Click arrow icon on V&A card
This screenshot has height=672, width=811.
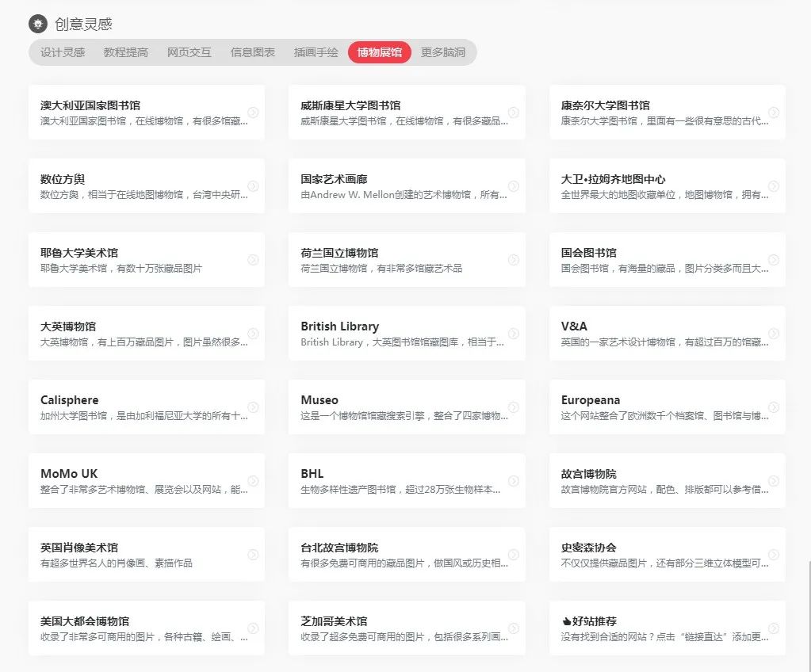[x=774, y=334]
